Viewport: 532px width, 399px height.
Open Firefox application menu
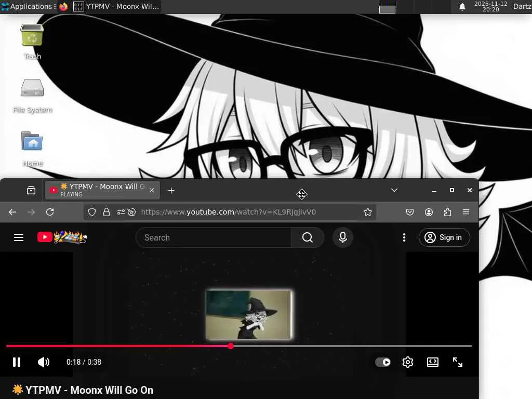point(466,212)
